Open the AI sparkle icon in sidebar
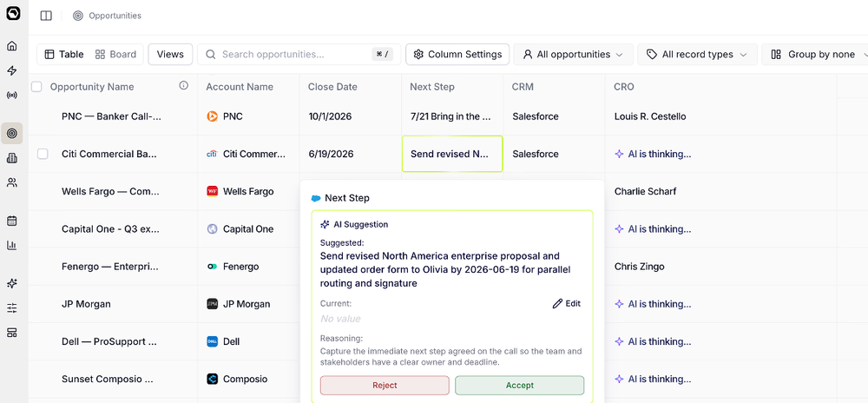The image size is (868, 403). pos(11,283)
